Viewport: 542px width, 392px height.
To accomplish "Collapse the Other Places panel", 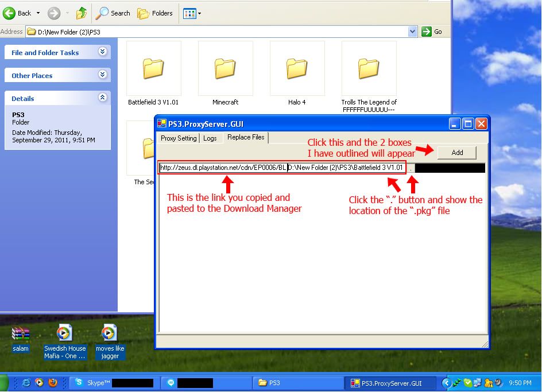I will pyautogui.click(x=102, y=75).
